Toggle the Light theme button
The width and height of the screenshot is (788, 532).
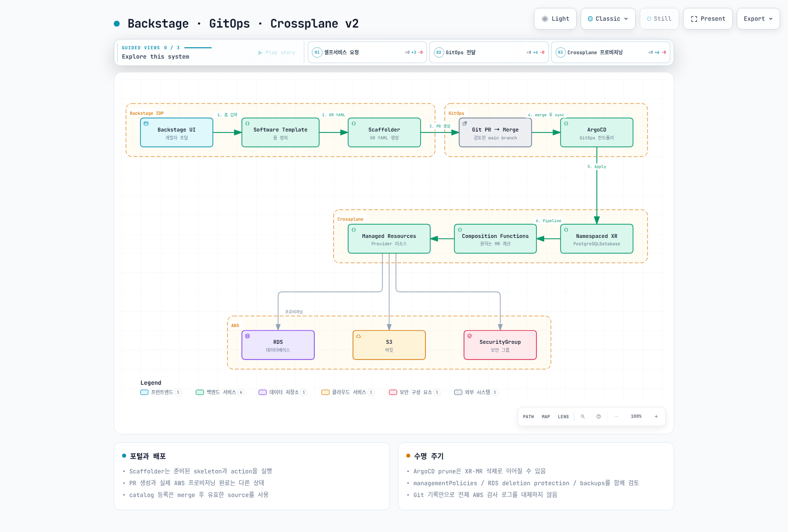555,19
